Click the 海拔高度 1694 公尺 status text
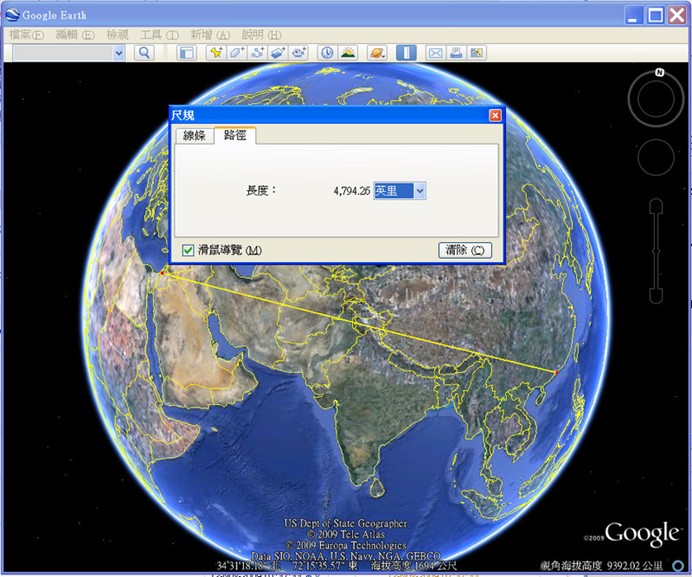The image size is (692, 577). tap(413, 566)
